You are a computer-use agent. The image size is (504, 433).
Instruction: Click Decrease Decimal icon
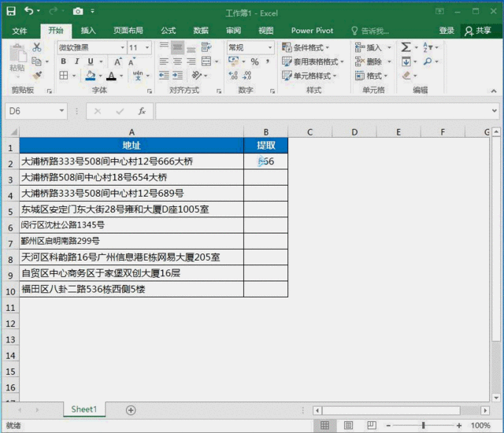246,76
